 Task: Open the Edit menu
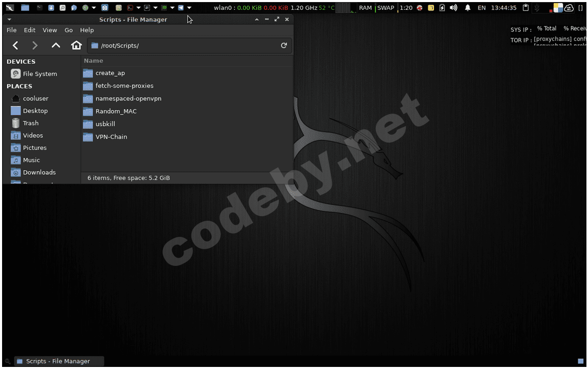click(x=30, y=30)
